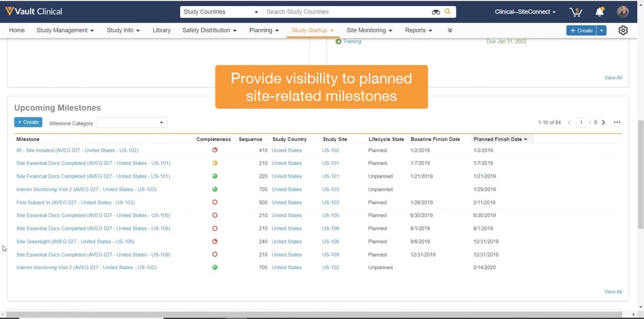
Task: Open the Upcoming Milestones ellipsis menu
Action: [617, 122]
